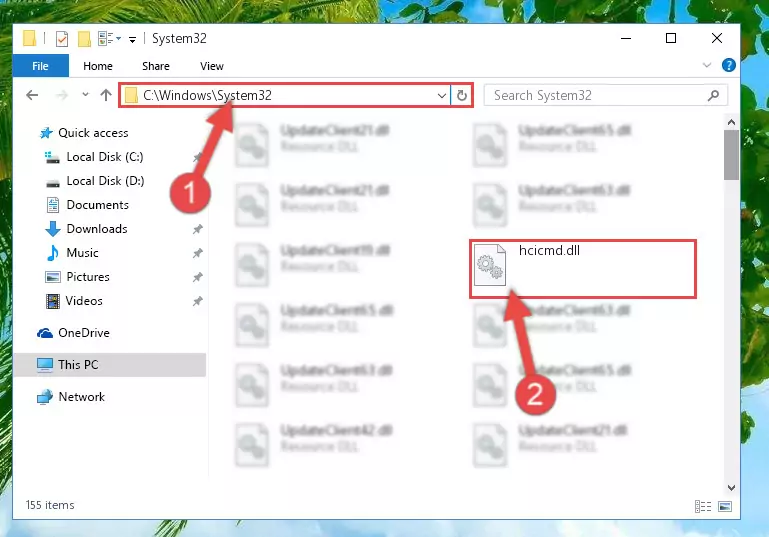Viewport: 769px width, 537px height.
Task: Switch to Large icons view in status bar
Action: (x=725, y=506)
